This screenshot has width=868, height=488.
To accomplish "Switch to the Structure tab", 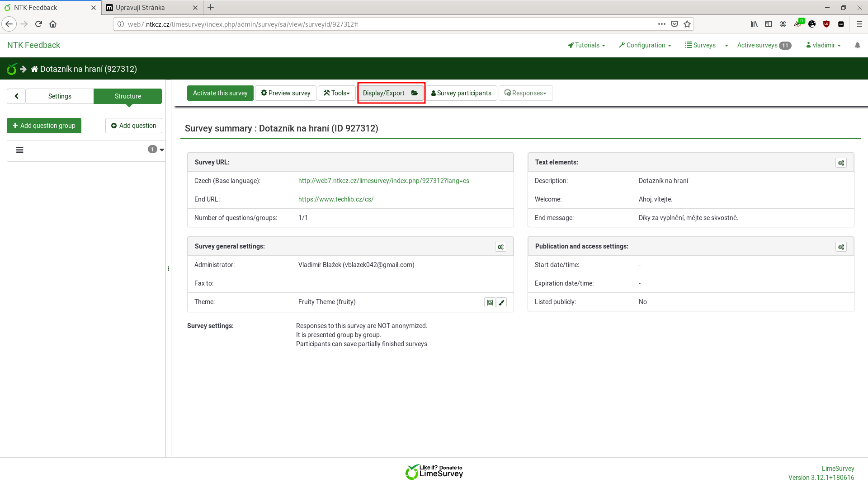I will click(127, 96).
